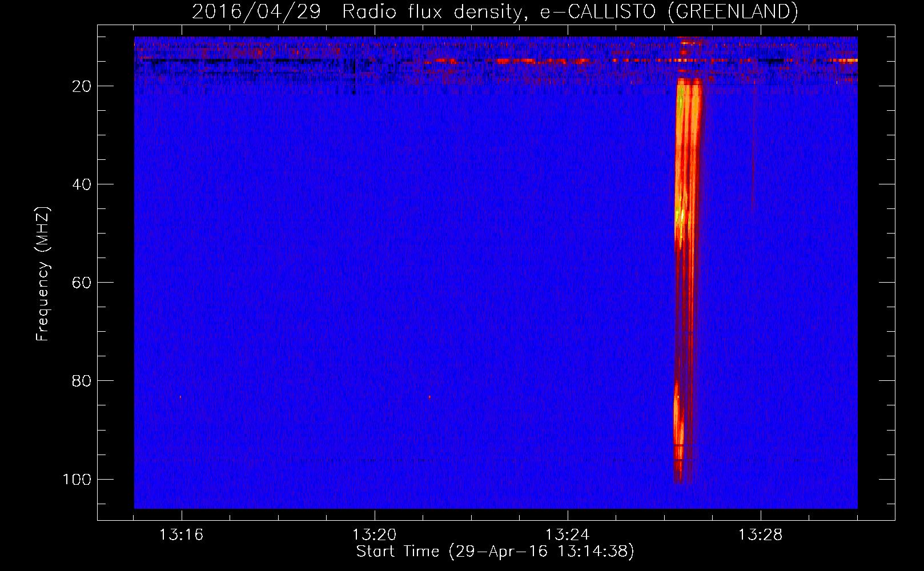Screen dimensions: 924x571
Task: Click the 40 MHz frequency tick label
Action: (x=82, y=184)
